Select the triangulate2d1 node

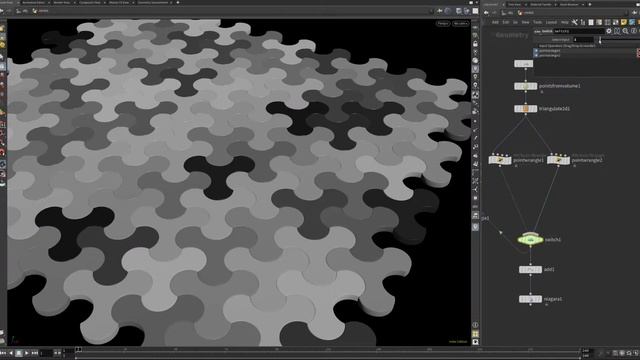pos(525,109)
